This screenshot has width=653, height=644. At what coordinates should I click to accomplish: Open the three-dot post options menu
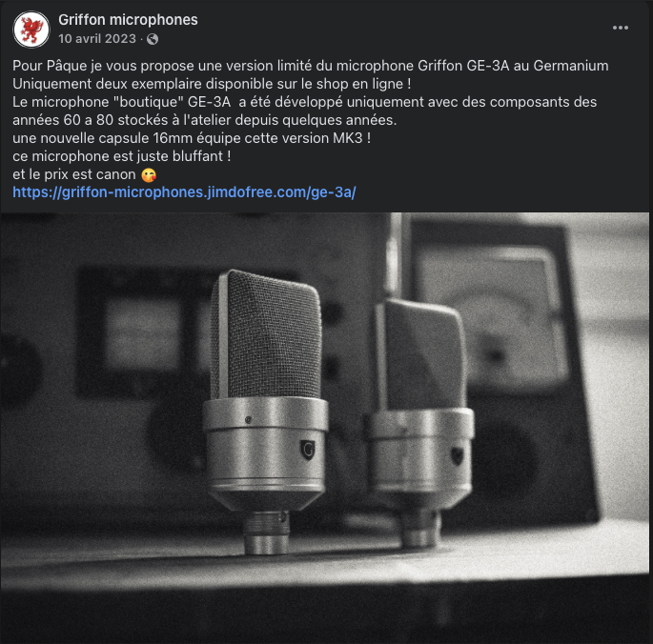(x=620, y=28)
